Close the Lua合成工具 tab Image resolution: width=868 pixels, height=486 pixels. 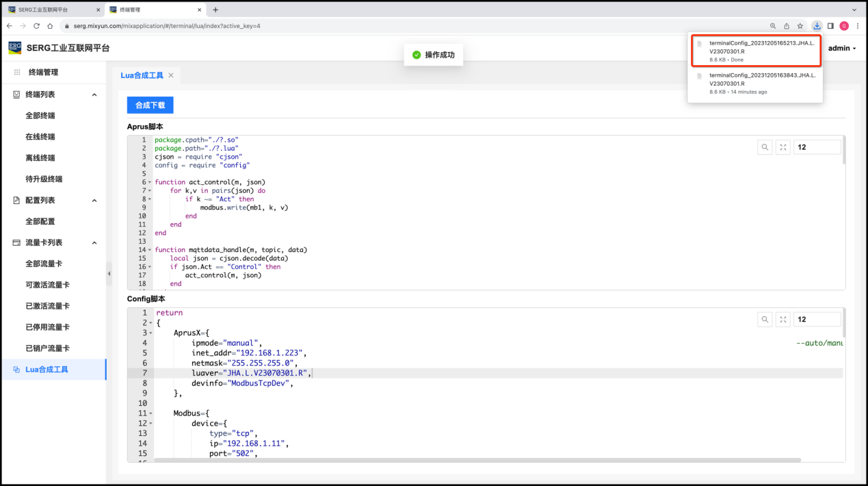click(171, 75)
